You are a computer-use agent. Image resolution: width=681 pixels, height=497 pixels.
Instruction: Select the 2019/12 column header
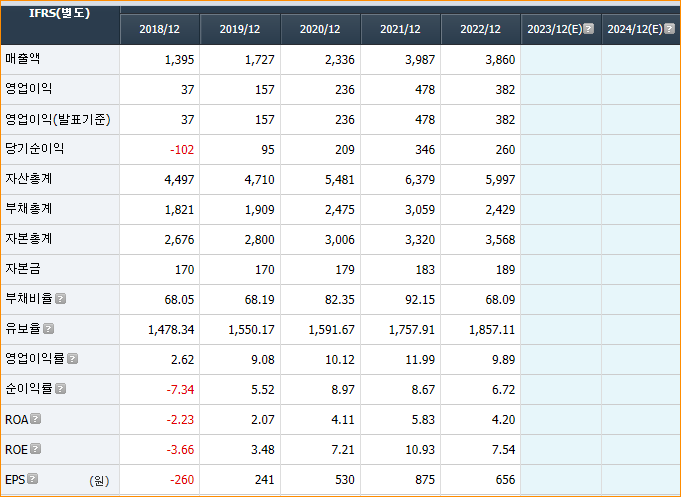point(240,29)
